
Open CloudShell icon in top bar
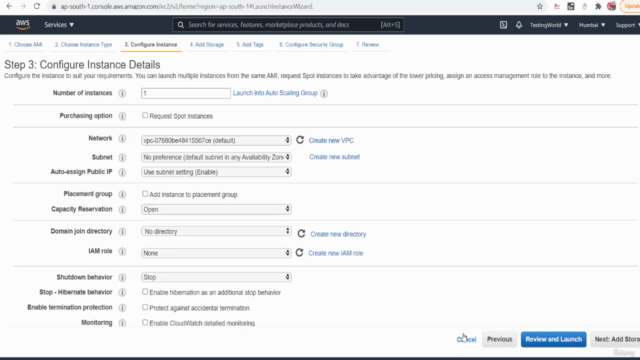point(503,25)
